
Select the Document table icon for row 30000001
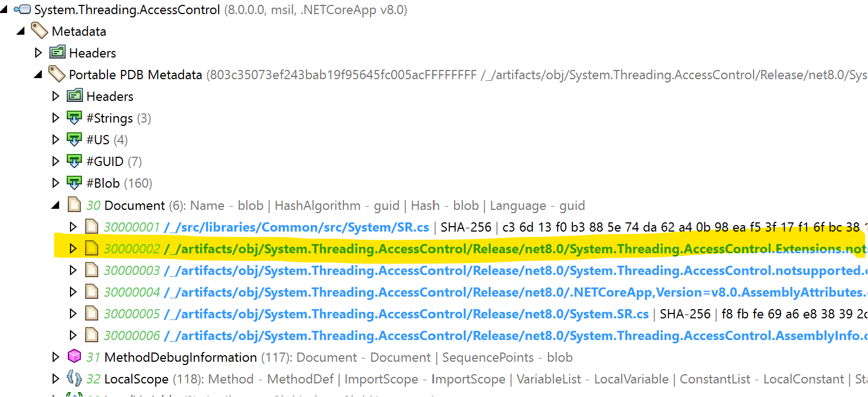click(91, 227)
